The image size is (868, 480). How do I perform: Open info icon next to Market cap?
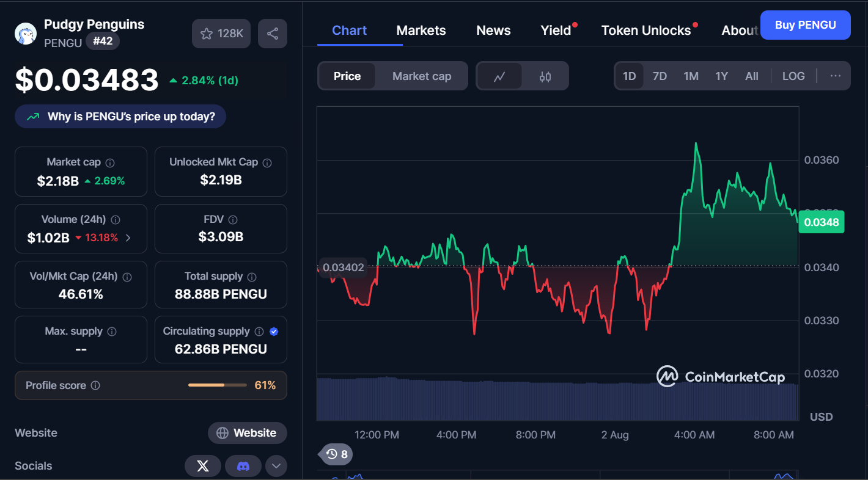110,162
